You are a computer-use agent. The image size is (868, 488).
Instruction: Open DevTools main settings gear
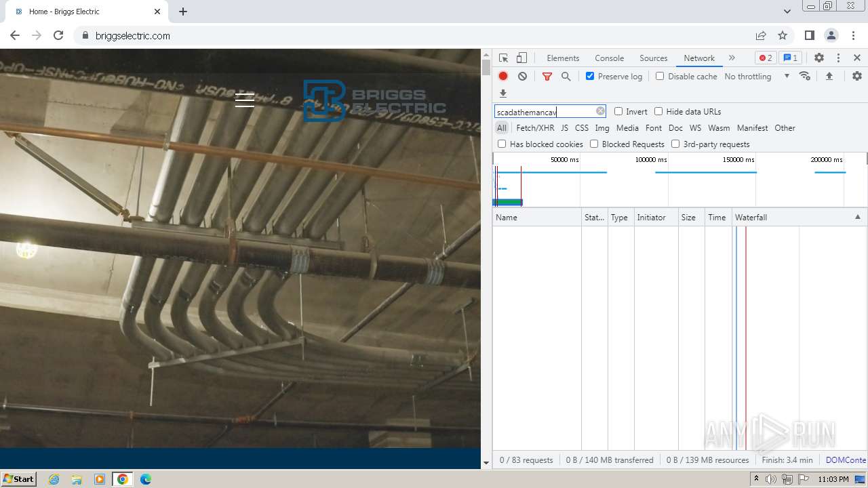click(819, 58)
